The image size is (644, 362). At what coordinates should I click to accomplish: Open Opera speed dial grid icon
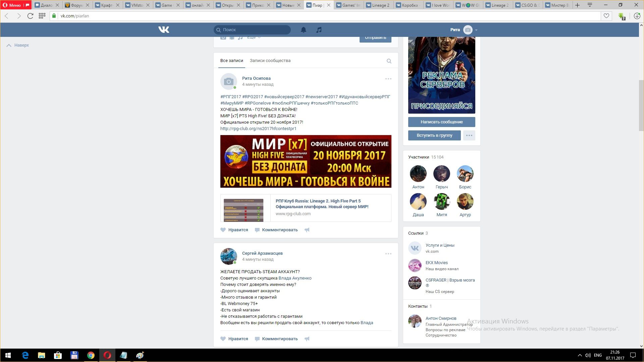click(x=42, y=16)
